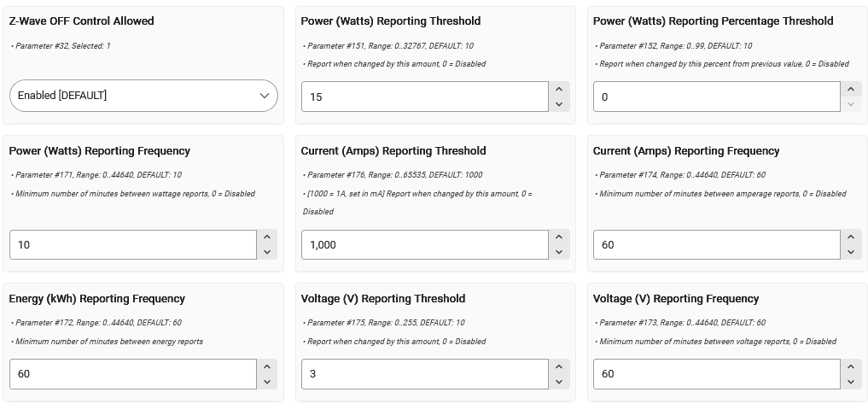Click the Power Watts Threshold field showing 15

(x=424, y=97)
